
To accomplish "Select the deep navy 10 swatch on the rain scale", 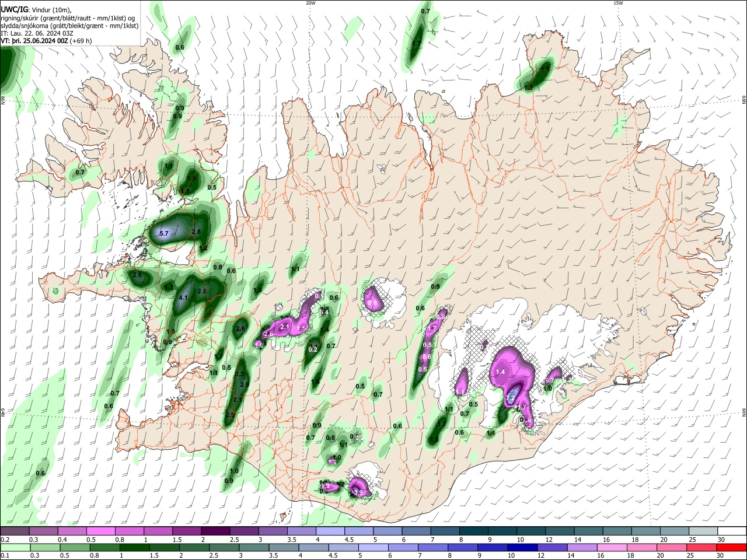I will 523,547.
